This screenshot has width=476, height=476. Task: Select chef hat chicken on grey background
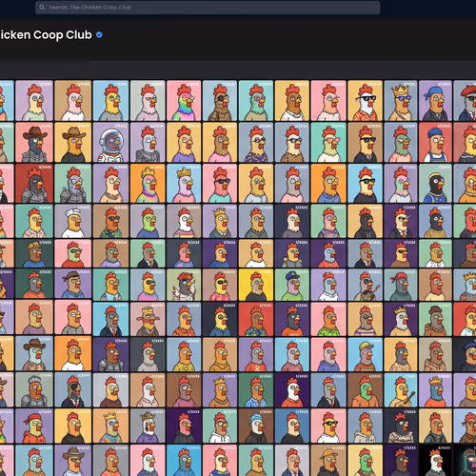click(x=73, y=221)
